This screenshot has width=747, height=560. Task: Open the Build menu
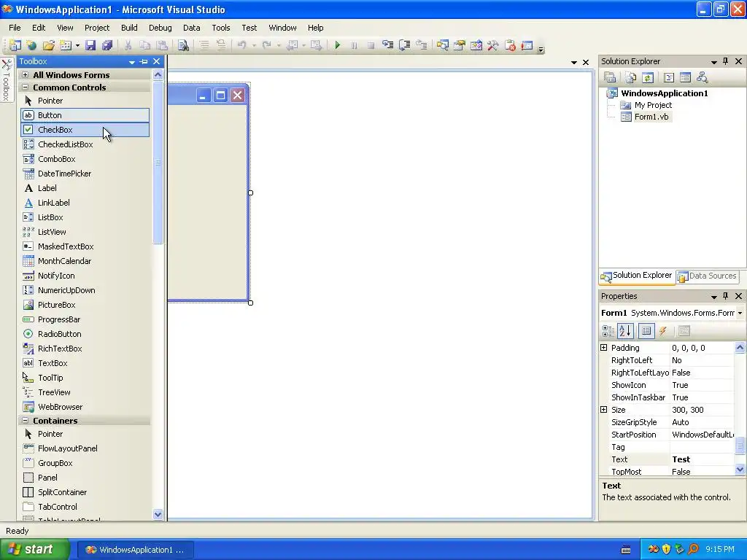[x=129, y=28]
